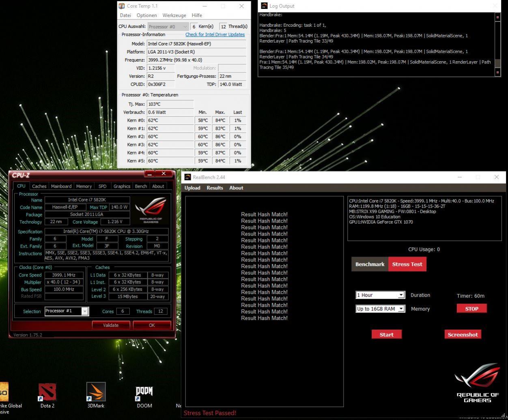This screenshot has width=508, height=420.
Task: Select Stress Test mode in RealBench
Action: pos(407,264)
